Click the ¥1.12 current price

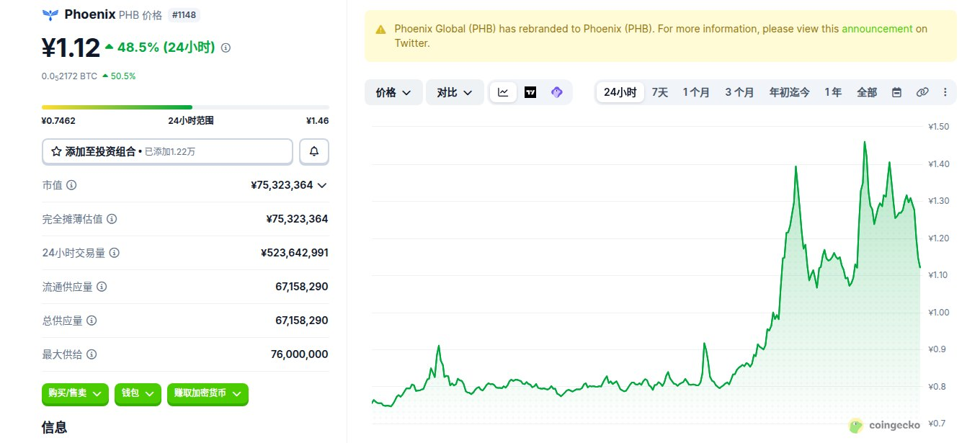tap(71, 48)
